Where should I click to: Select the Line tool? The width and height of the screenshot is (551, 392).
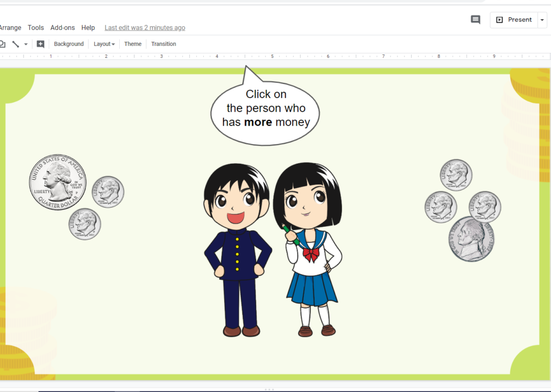tap(15, 44)
